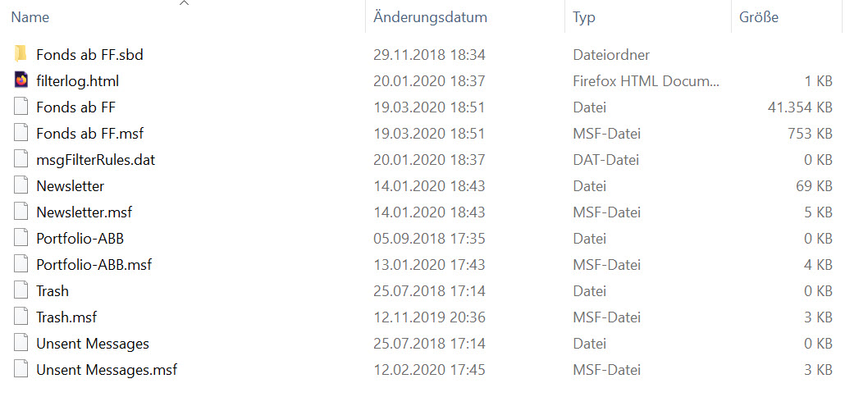868x397 pixels.
Task: Click the Portfolio-ABB file icon
Action: [21, 239]
